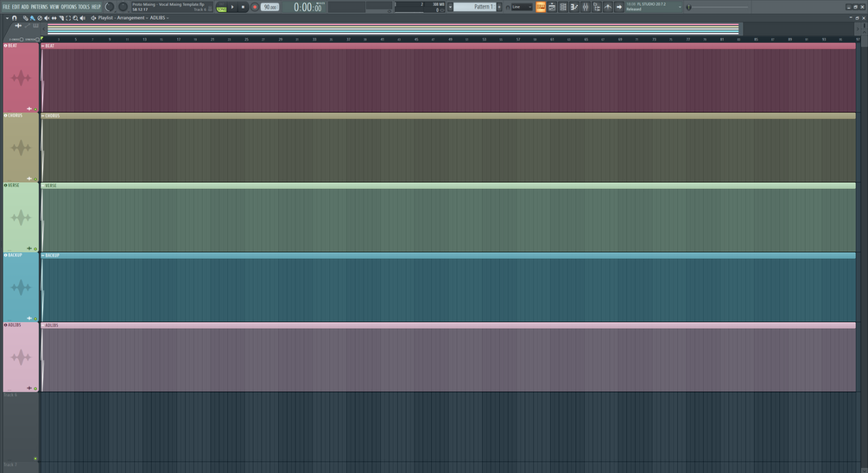Click the master volume knob
This screenshot has height=473, width=868.
coord(109,7)
